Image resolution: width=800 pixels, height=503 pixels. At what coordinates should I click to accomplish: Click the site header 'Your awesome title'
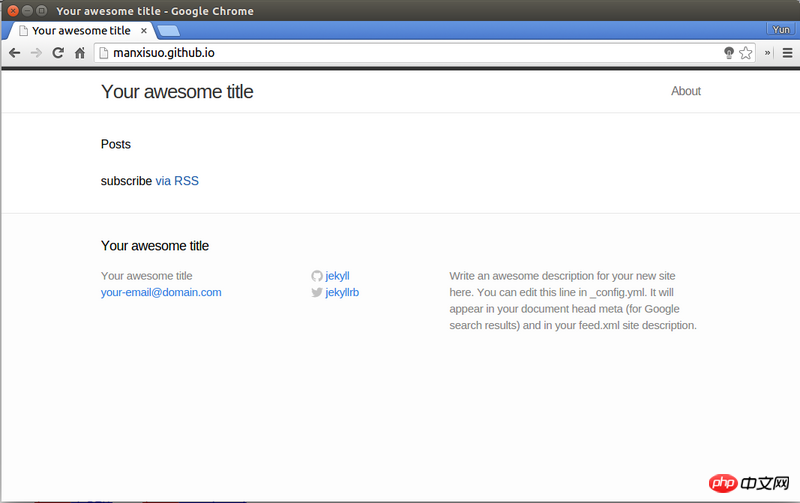[177, 92]
